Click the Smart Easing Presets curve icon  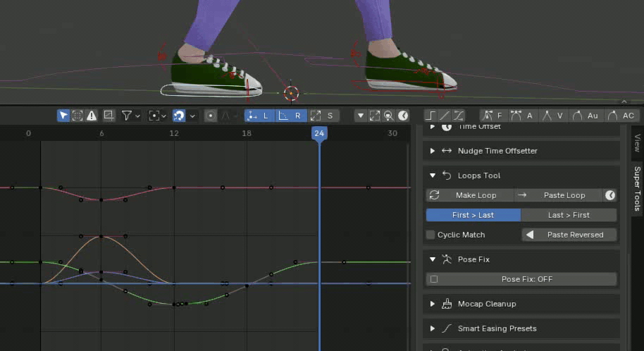(447, 328)
